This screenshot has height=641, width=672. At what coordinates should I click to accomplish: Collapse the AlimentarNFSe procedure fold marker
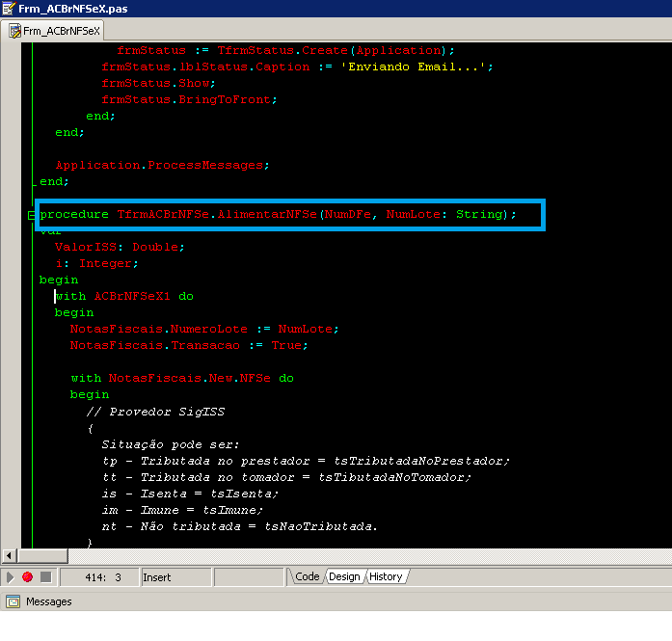(31, 215)
